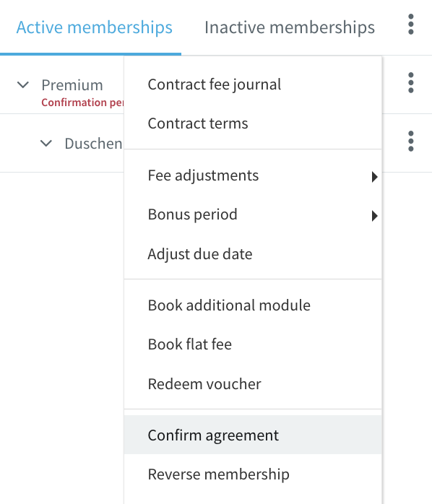Expand the Fee adjustments submenu arrow
The width and height of the screenshot is (432, 504).
point(374,177)
